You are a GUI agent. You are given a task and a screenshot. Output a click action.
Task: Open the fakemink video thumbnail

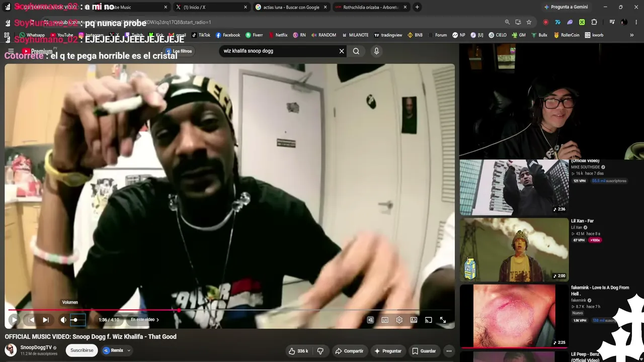coord(514,316)
